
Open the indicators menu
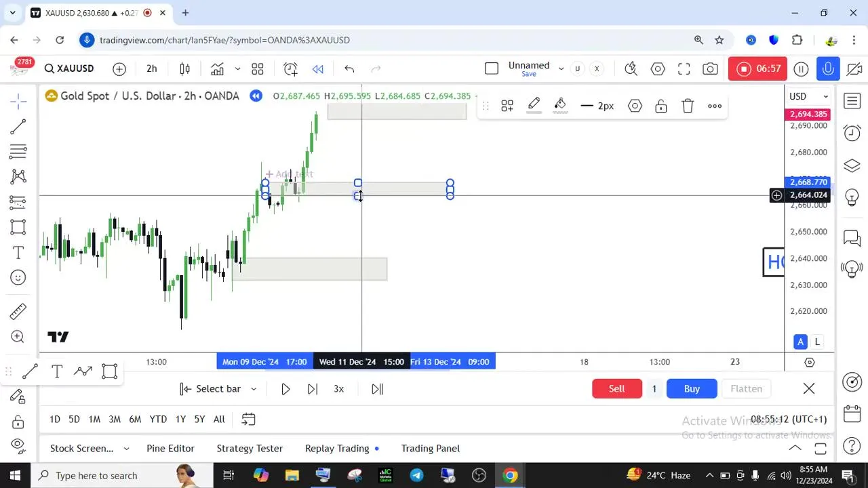tap(217, 68)
